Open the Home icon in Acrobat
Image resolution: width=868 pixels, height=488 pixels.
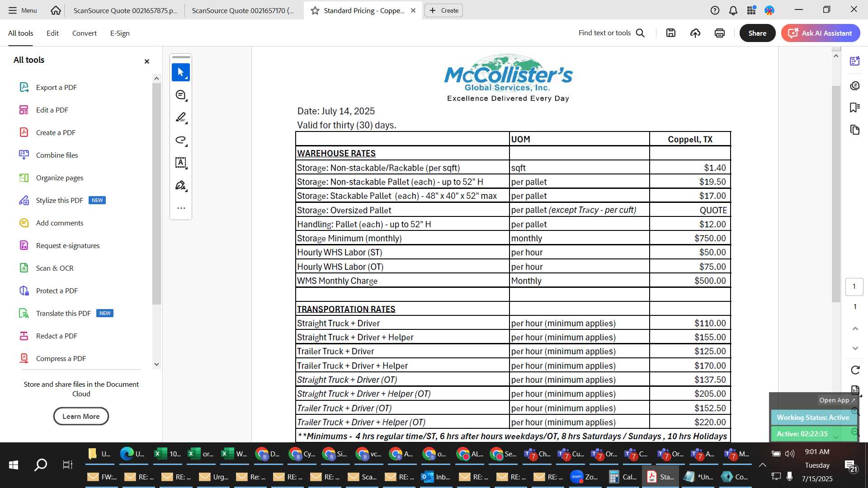pyautogui.click(x=56, y=10)
